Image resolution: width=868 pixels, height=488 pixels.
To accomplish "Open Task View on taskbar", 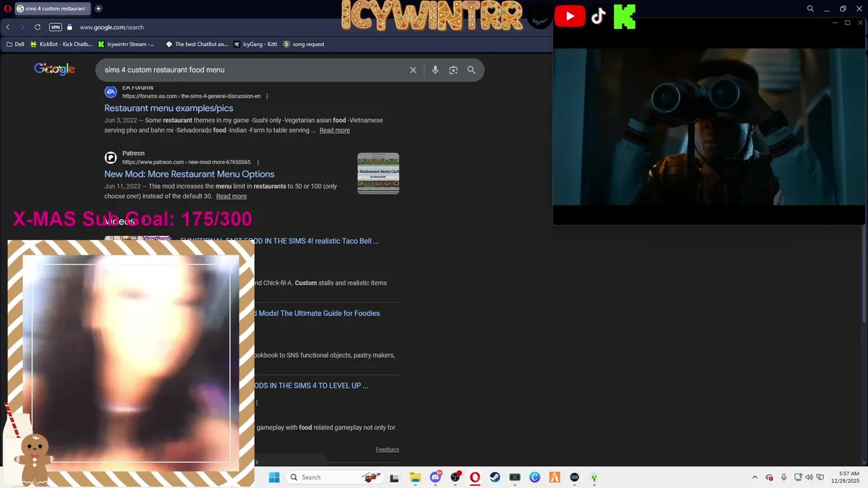I will click(x=394, y=477).
